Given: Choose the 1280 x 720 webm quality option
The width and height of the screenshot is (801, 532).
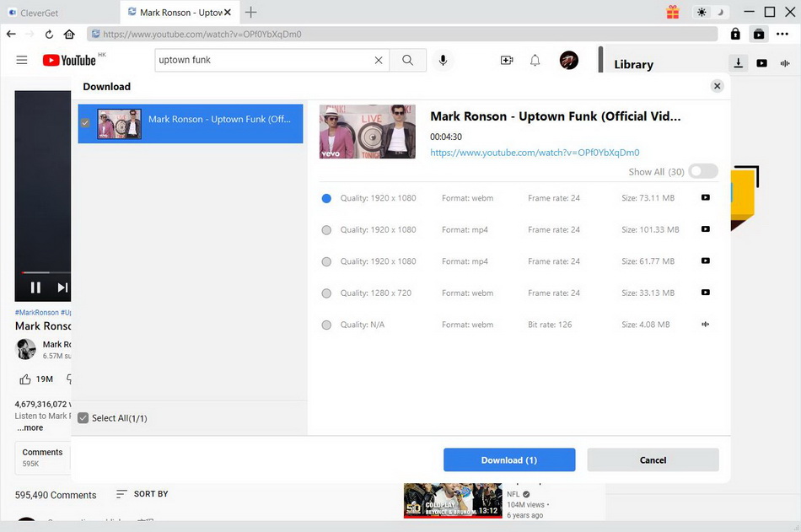Looking at the screenshot, I should point(326,293).
